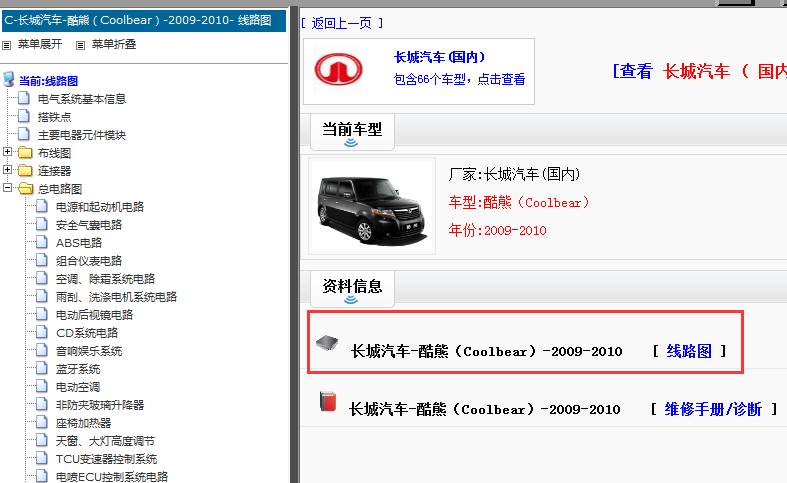Click the folder icon for 布线图
Screen dimensions: 787x483
pos(25,153)
